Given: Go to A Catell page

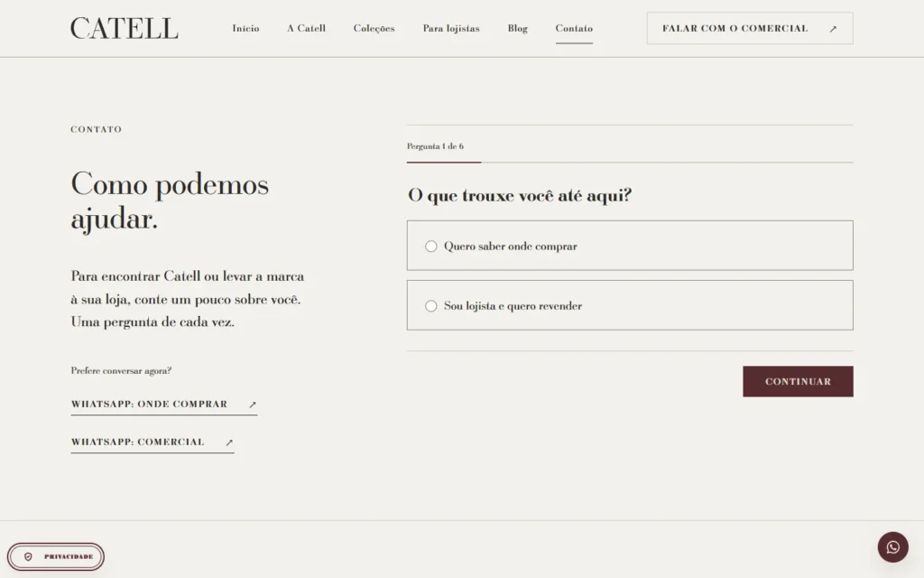Looking at the screenshot, I should click(307, 28).
